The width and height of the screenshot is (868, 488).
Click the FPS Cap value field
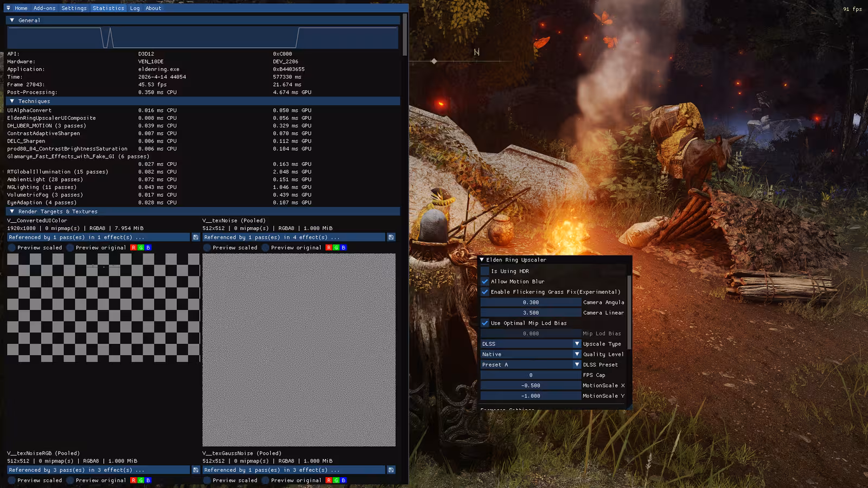coord(531,375)
